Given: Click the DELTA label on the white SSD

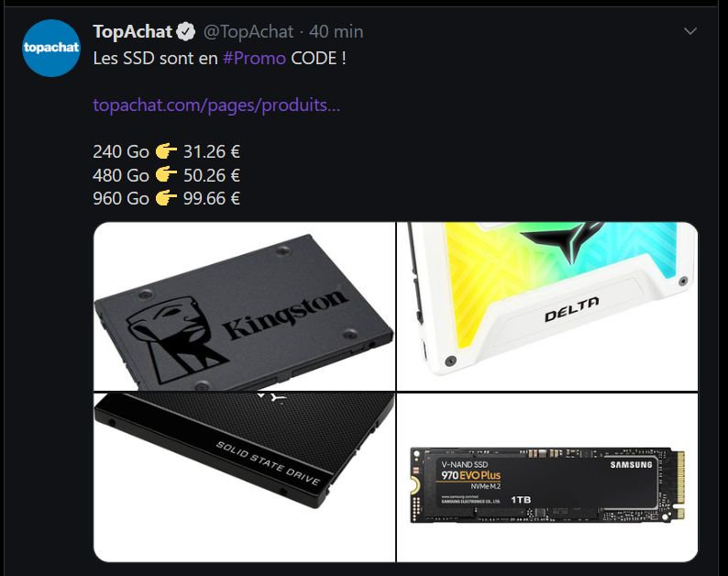Looking at the screenshot, I should tap(571, 309).
